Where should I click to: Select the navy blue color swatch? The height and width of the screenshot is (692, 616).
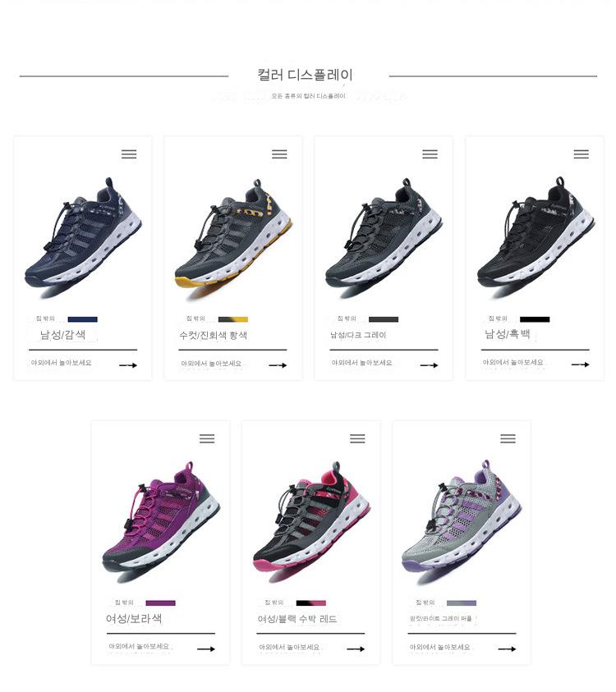[x=83, y=319]
